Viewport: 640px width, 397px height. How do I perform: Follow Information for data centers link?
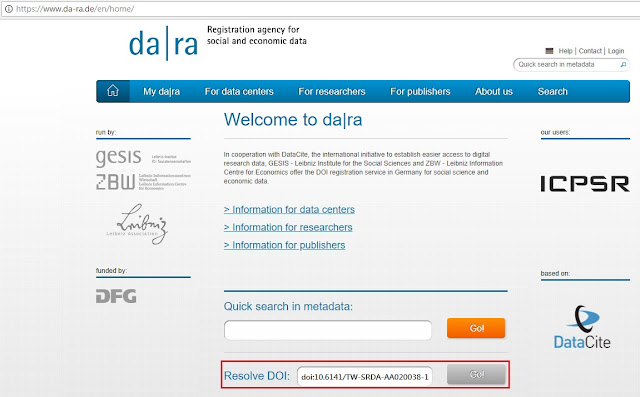(x=289, y=209)
